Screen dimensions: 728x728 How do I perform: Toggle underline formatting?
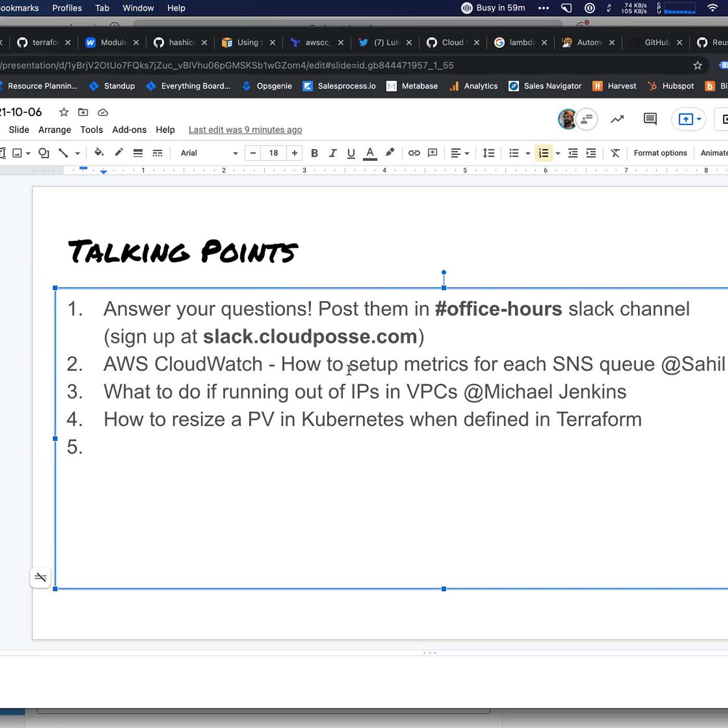click(351, 153)
